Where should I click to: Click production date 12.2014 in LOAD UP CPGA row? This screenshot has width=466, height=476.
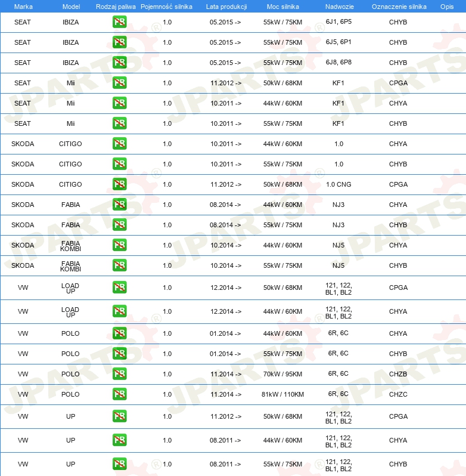[x=226, y=288]
